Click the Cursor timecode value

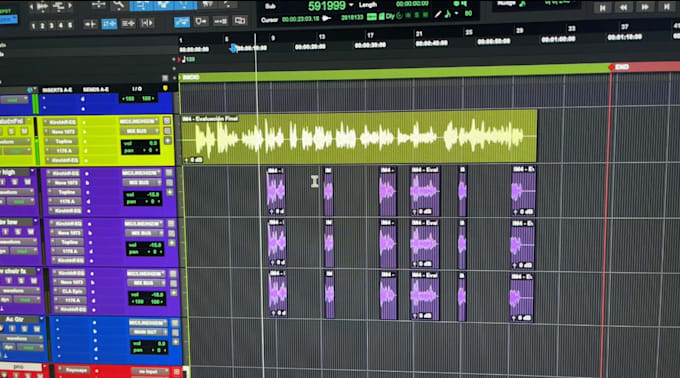click(x=301, y=19)
